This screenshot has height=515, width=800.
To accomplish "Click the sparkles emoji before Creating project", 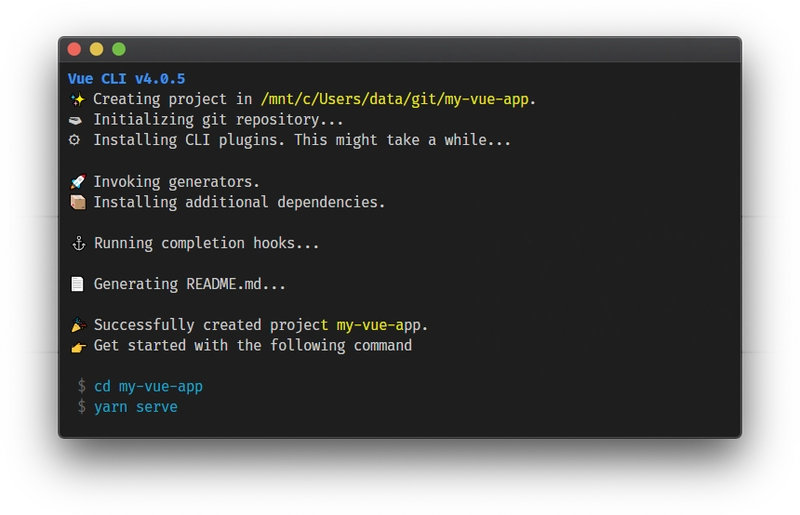I will [x=78, y=99].
